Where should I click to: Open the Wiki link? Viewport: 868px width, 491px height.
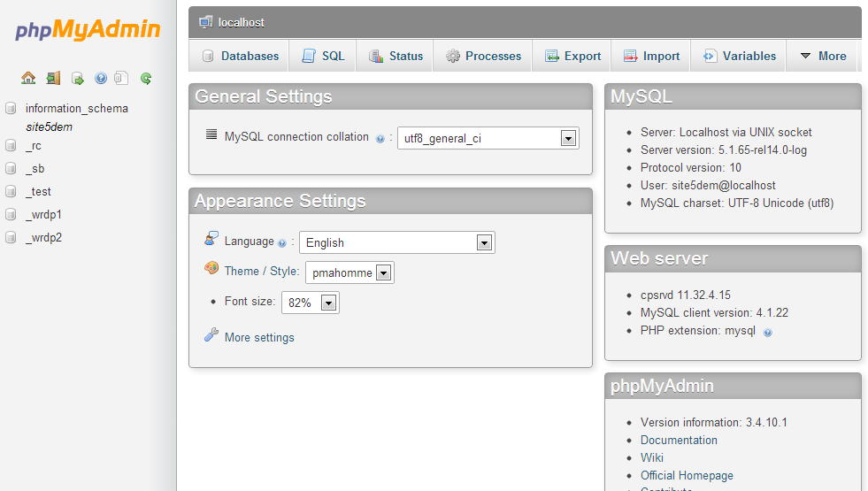651,457
